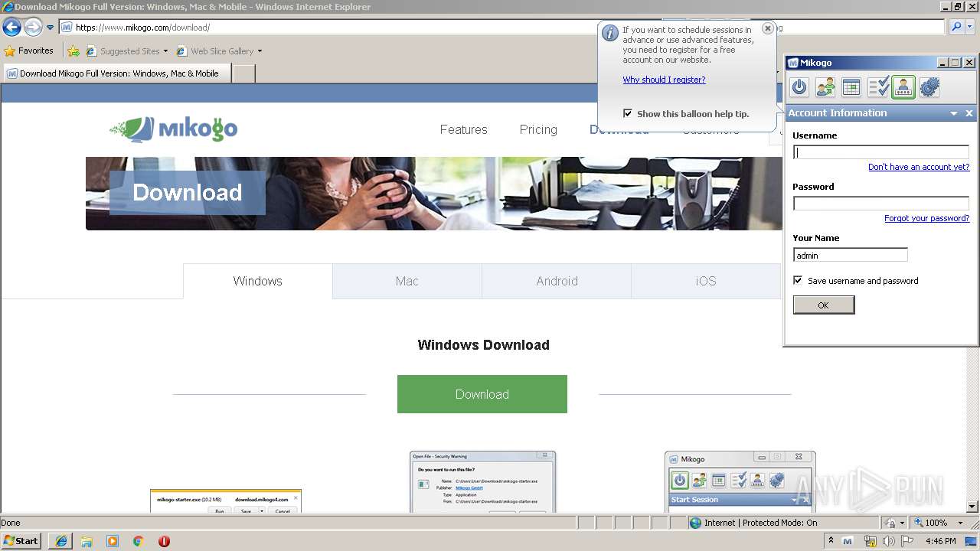Switch to the iOS download tab

click(706, 281)
